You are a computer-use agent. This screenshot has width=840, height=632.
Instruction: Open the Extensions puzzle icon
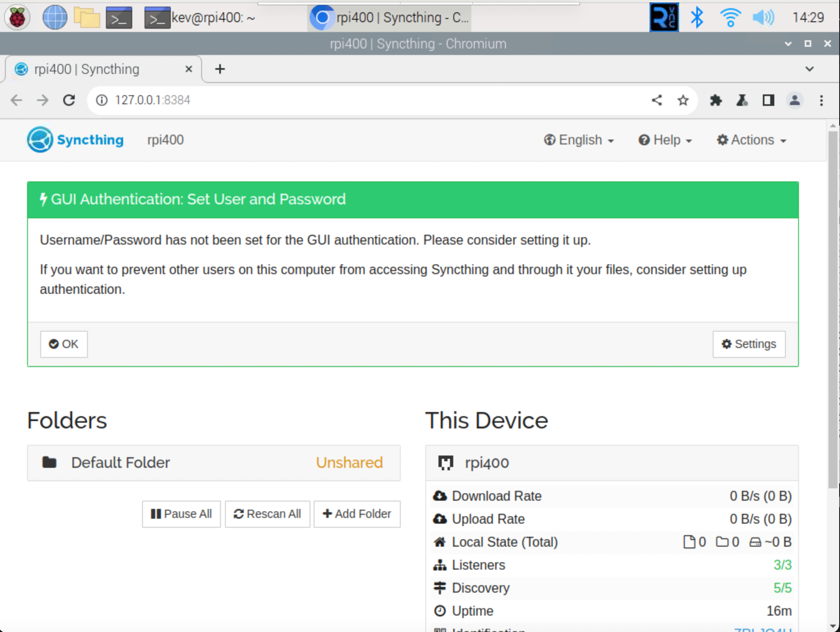(716, 100)
